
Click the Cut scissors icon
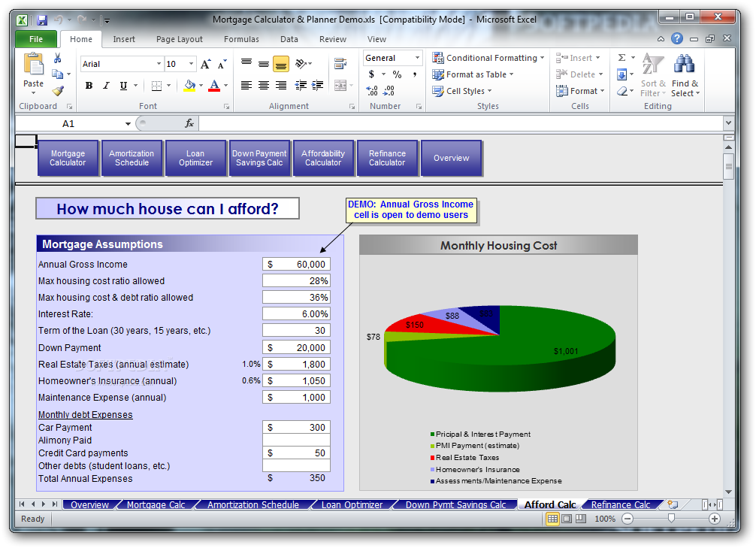pyautogui.click(x=57, y=59)
